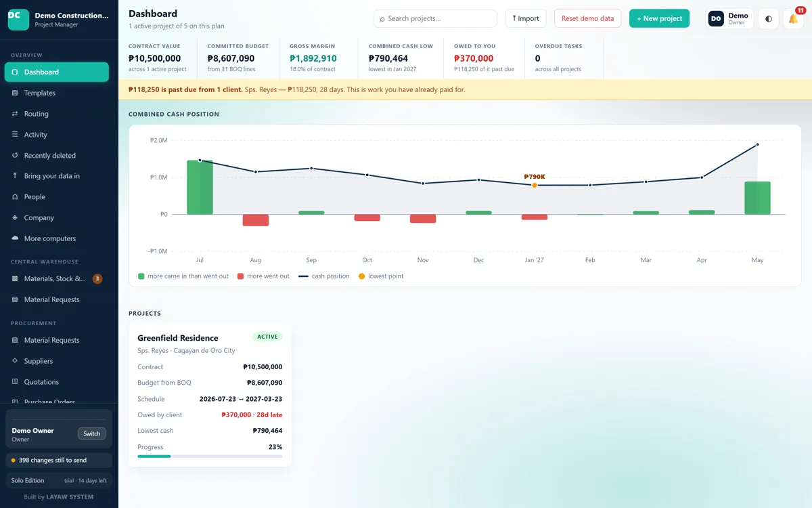Click the red 'more went out' legend swatch
The height and width of the screenshot is (508, 812).
241,276
